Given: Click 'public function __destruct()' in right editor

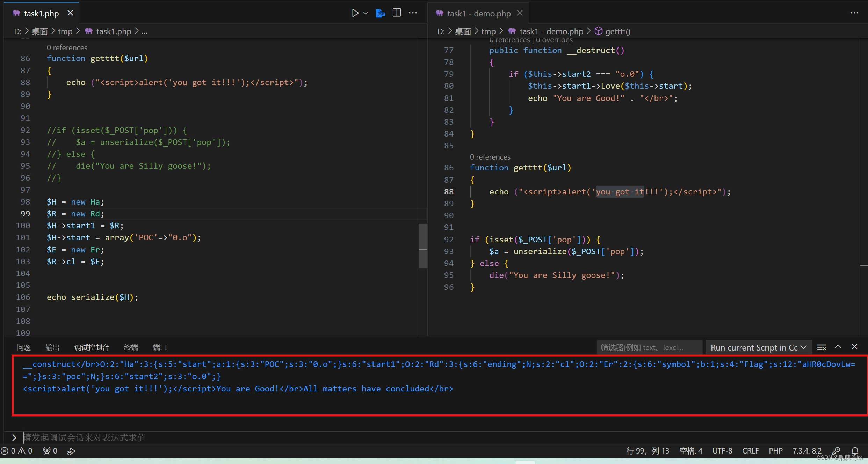Looking at the screenshot, I should 557,50.
